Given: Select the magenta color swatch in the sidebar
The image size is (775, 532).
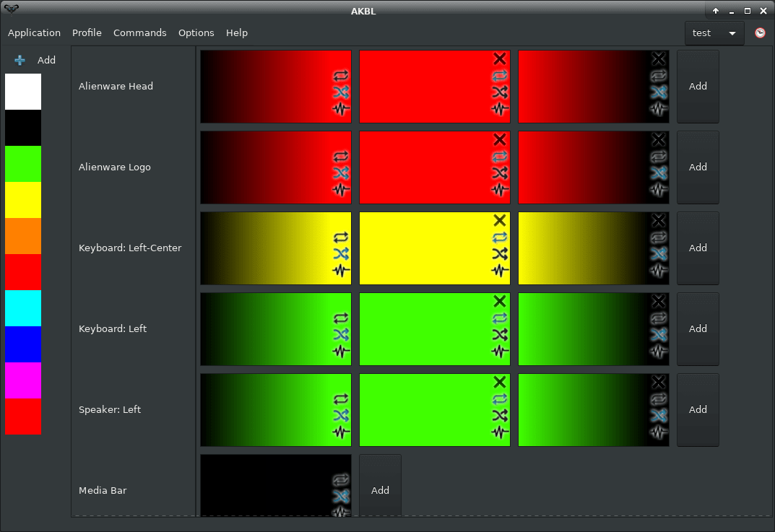Looking at the screenshot, I should (22, 380).
